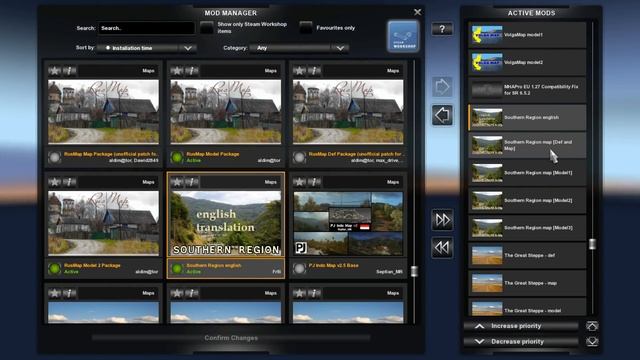The width and height of the screenshot is (640, 360).
Task: Toggle green active circle on Southern Region english
Action: [x=177, y=268]
